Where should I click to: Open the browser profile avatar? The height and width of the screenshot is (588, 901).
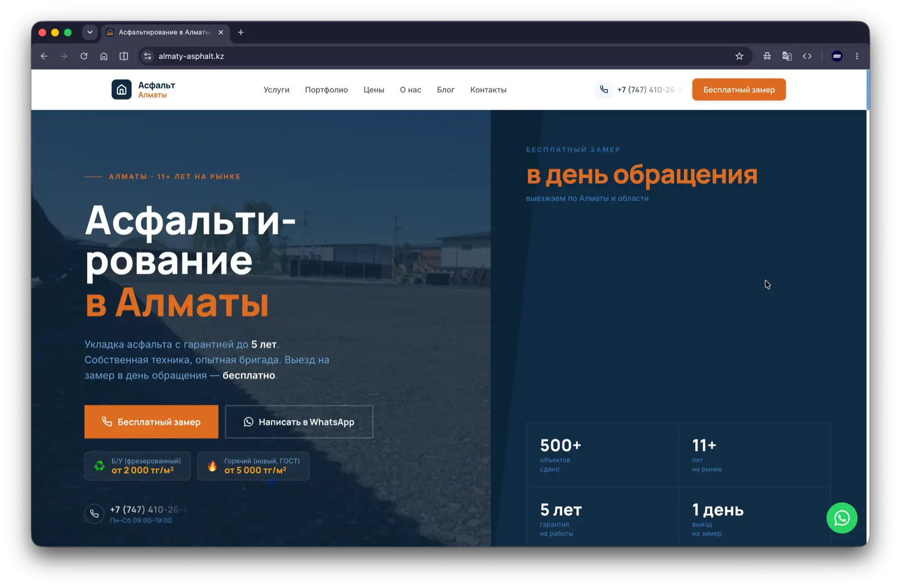pyautogui.click(x=837, y=56)
